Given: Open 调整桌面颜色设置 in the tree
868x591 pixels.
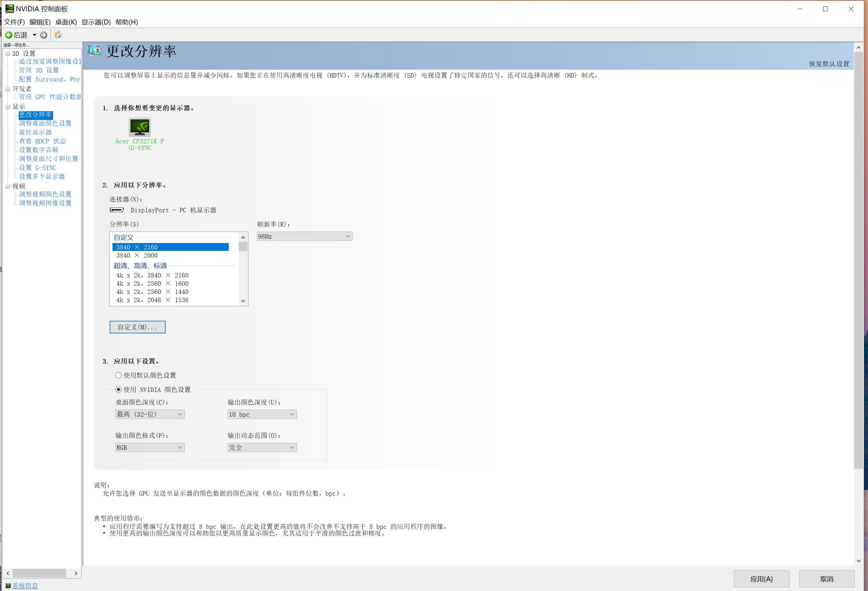Looking at the screenshot, I should [45, 123].
